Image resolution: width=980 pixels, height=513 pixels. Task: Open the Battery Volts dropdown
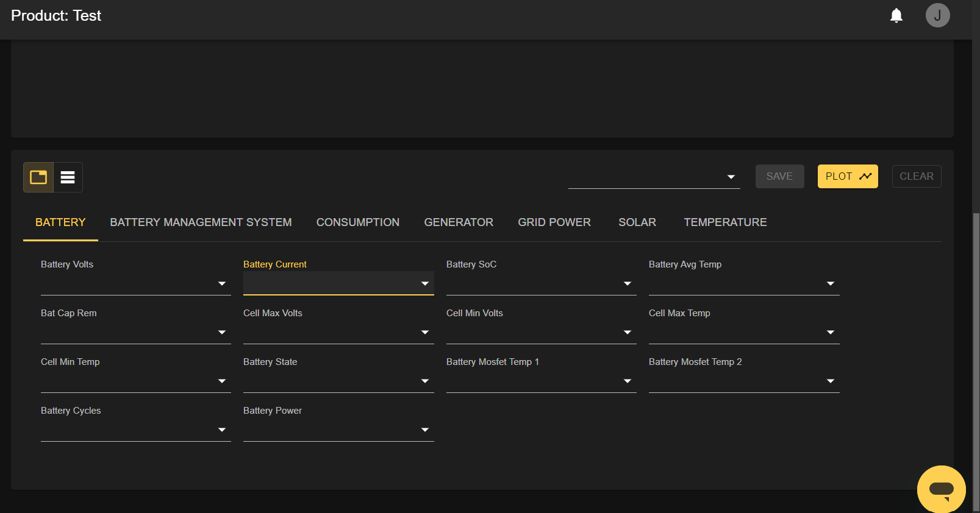pos(135,283)
